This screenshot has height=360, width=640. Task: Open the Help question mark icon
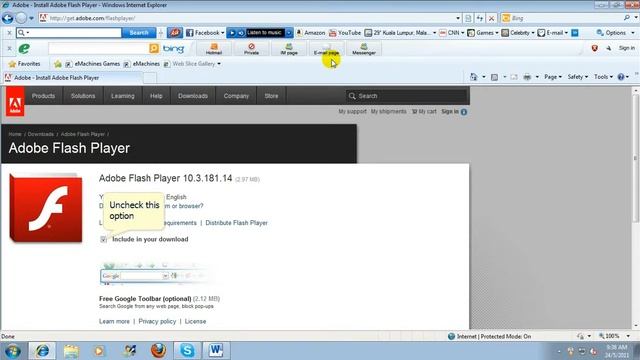pyautogui.click(x=621, y=77)
